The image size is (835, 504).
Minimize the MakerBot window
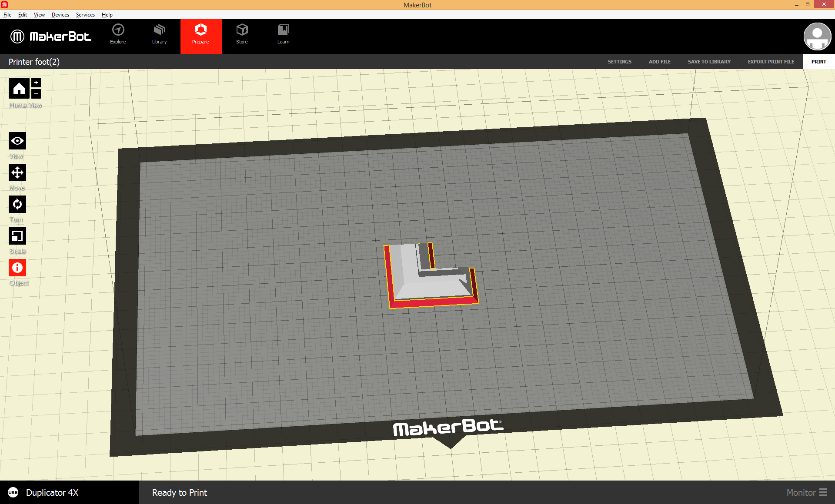pyautogui.click(x=797, y=5)
